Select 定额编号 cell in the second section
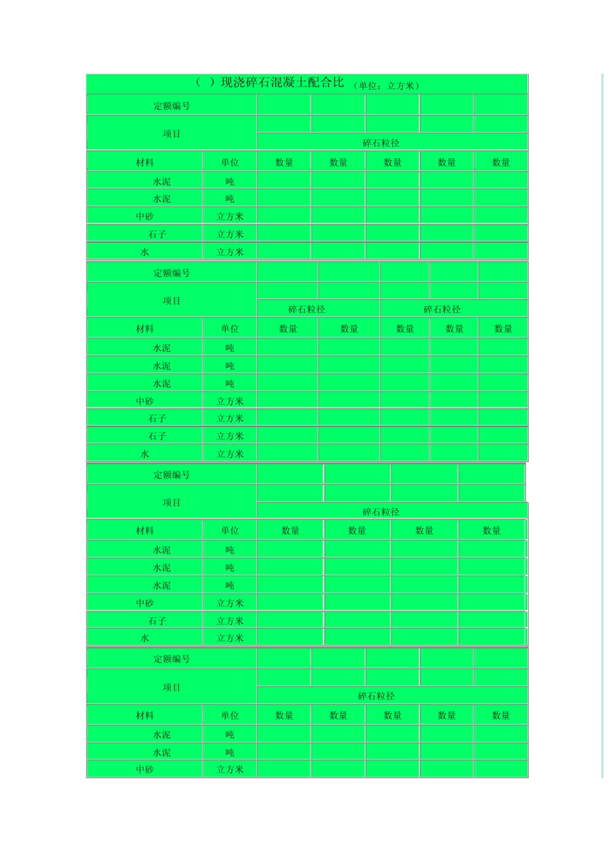Screen dimensions: 614x868 [172, 273]
